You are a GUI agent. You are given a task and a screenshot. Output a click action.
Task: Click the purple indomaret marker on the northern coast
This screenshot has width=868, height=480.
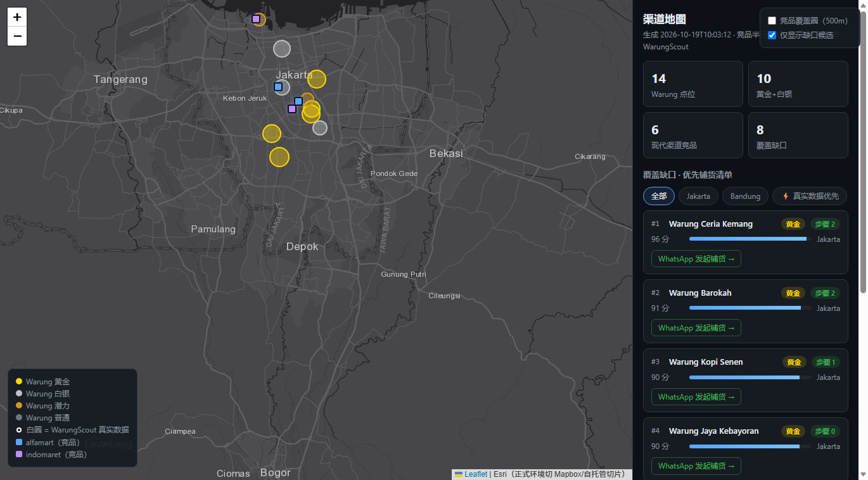click(x=256, y=19)
